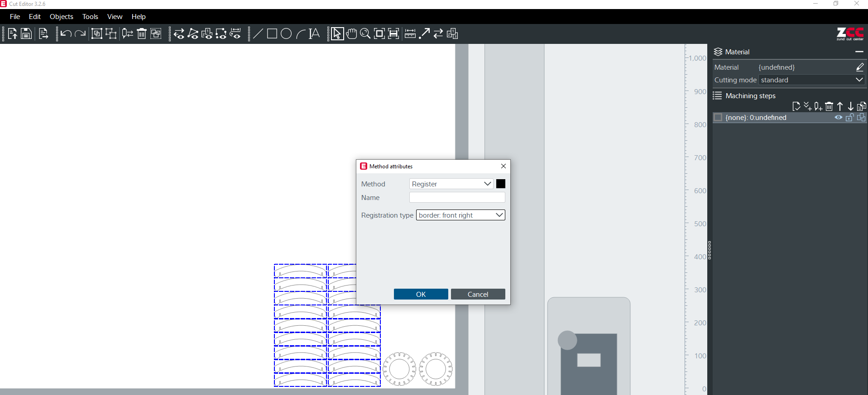868x395 pixels.
Task: Click the zoom to selection icon
Action: [x=393, y=33]
